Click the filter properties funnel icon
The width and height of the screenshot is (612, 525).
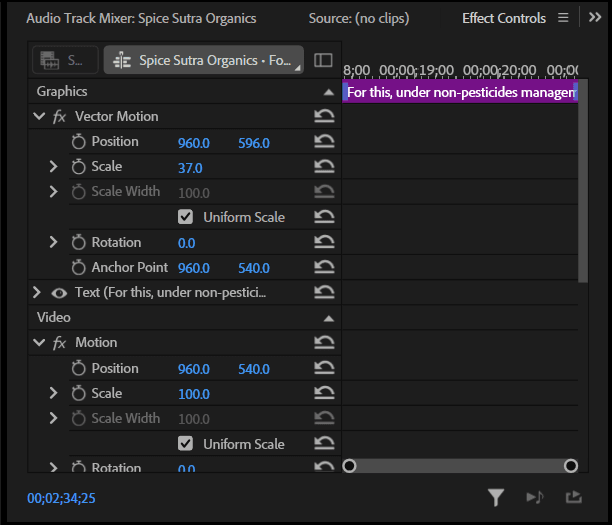click(x=496, y=497)
